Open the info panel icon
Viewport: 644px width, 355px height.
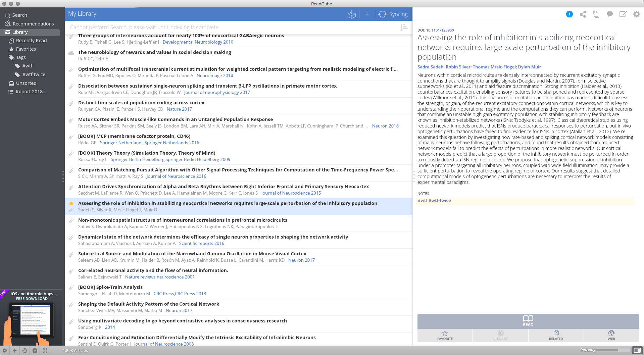click(x=569, y=14)
